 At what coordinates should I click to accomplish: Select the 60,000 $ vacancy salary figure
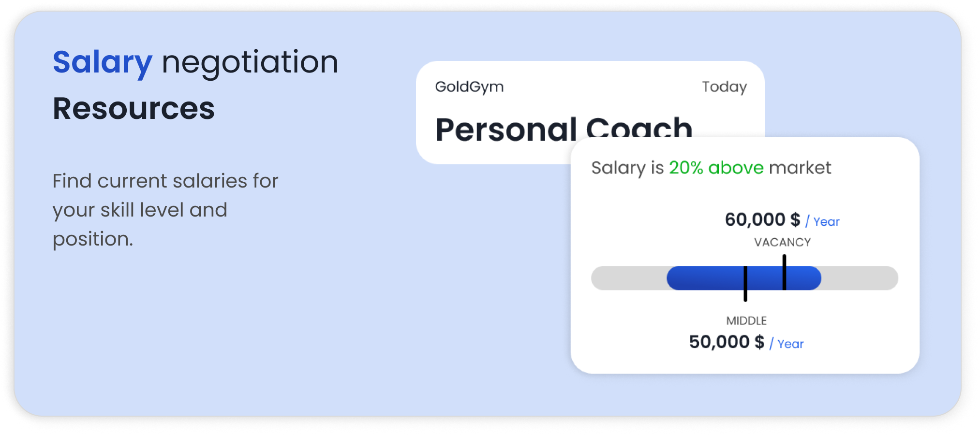tap(762, 220)
